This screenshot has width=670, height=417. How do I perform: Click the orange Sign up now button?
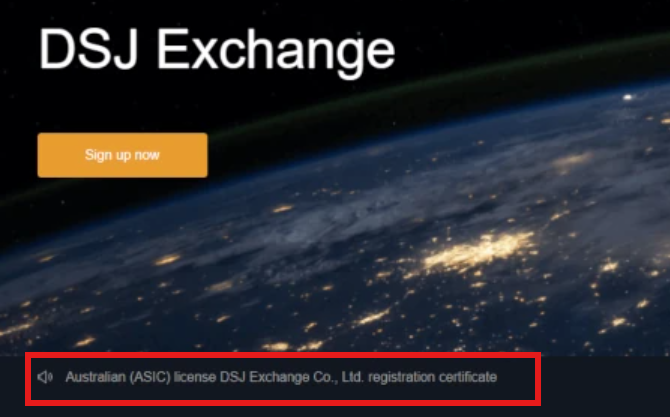(x=123, y=155)
